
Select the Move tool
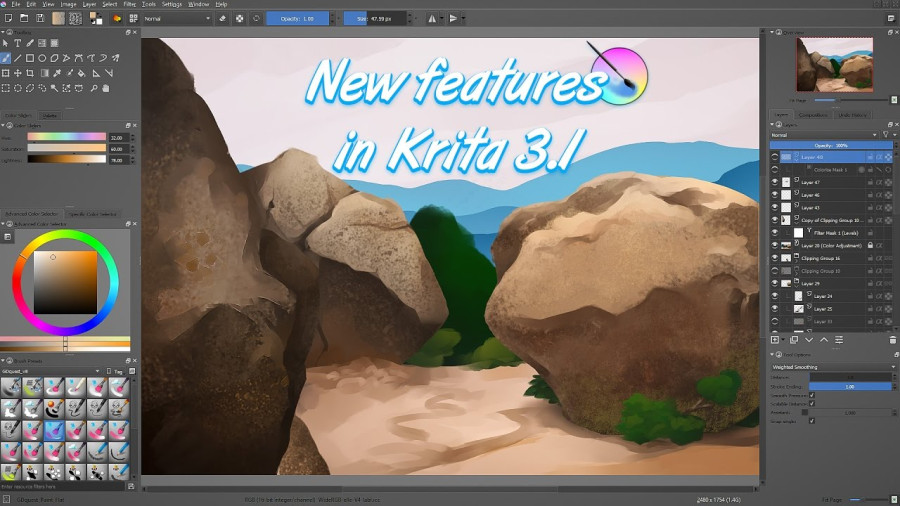18,73
